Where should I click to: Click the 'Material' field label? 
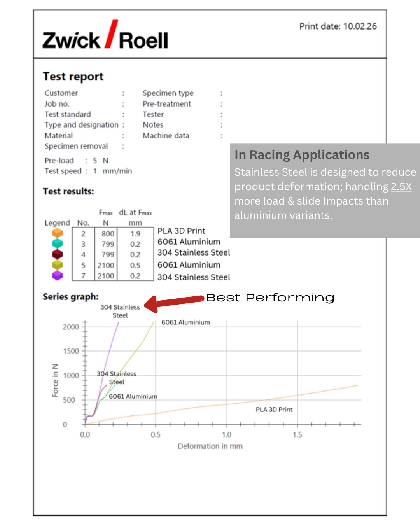58,136
